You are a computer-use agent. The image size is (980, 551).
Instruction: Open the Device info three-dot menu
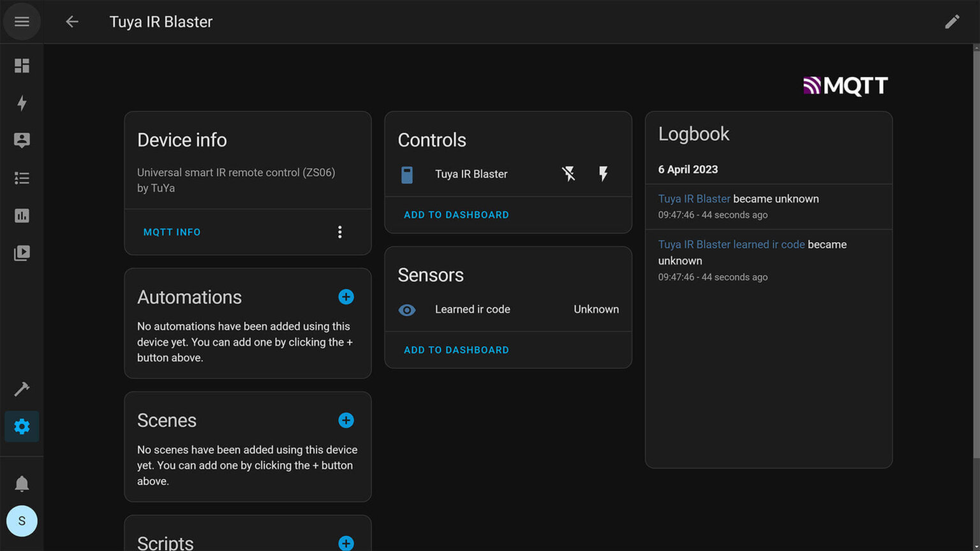click(x=340, y=231)
